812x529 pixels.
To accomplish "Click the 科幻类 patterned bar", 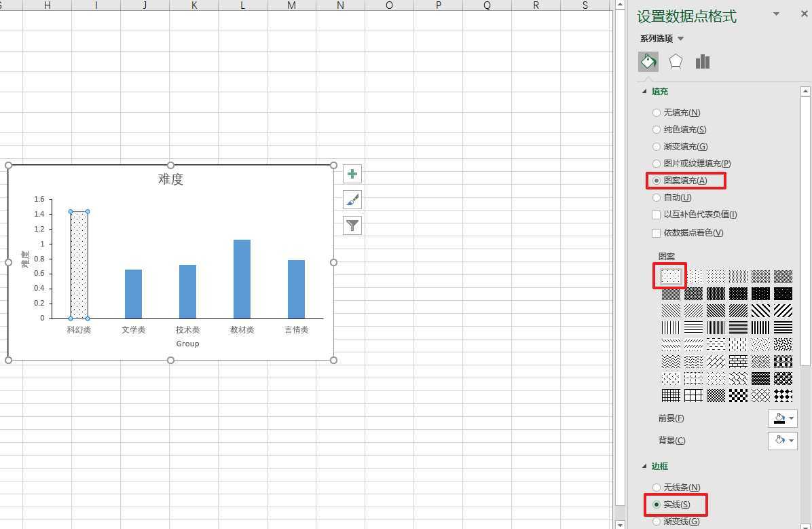I will point(79,265).
